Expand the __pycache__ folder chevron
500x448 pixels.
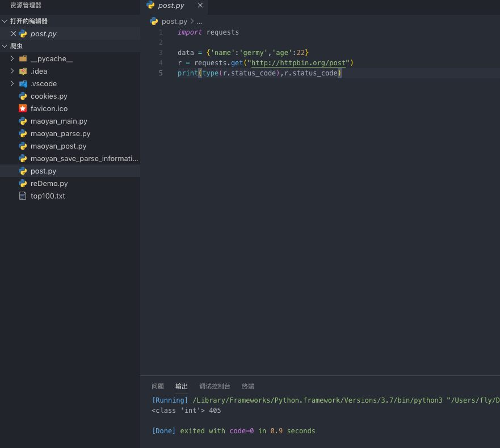pyautogui.click(x=12, y=58)
